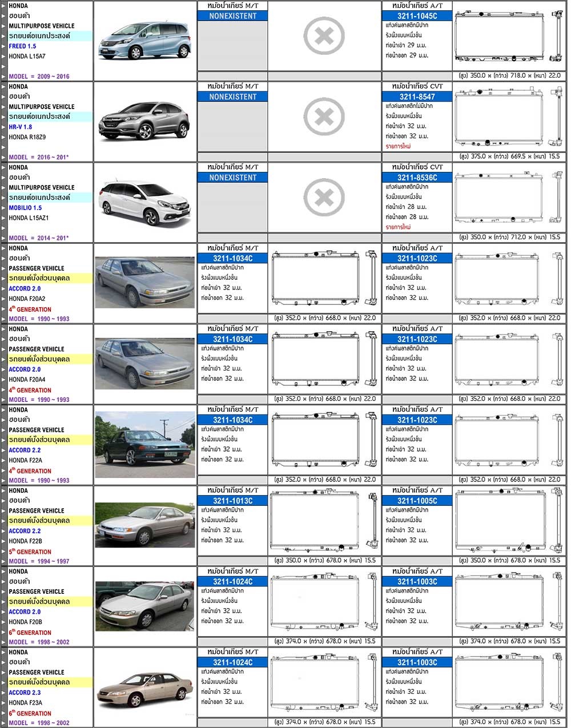
Task: Click the engine code HONDA F23A
Action: (26, 703)
